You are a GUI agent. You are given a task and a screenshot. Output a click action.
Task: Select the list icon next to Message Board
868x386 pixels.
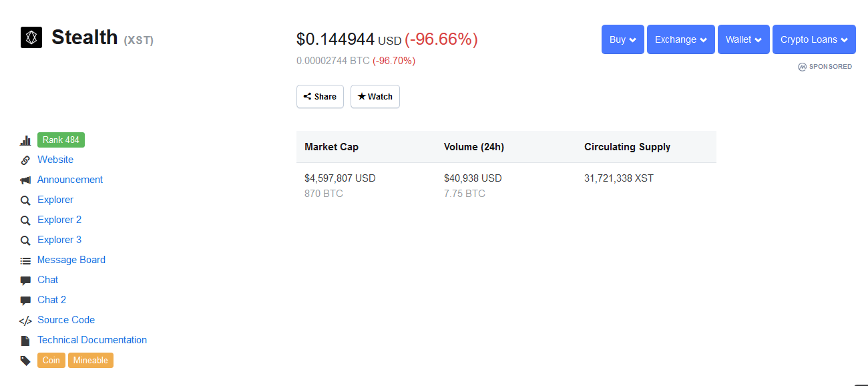click(x=25, y=259)
